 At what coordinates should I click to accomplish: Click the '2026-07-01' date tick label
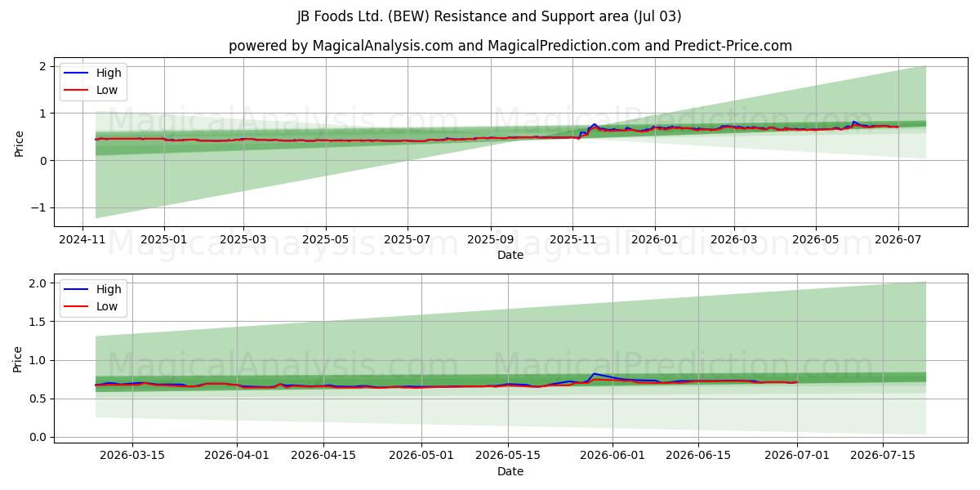(x=797, y=456)
